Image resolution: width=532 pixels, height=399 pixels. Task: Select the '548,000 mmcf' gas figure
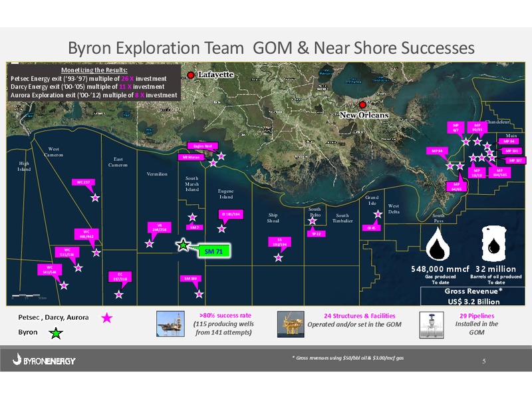pos(440,269)
